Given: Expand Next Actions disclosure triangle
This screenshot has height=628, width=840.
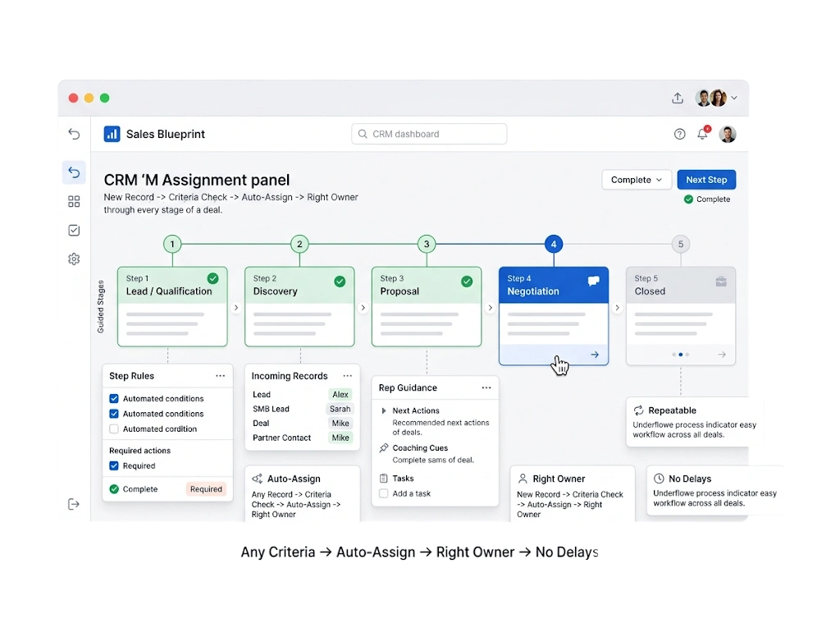Looking at the screenshot, I should (x=384, y=410).
